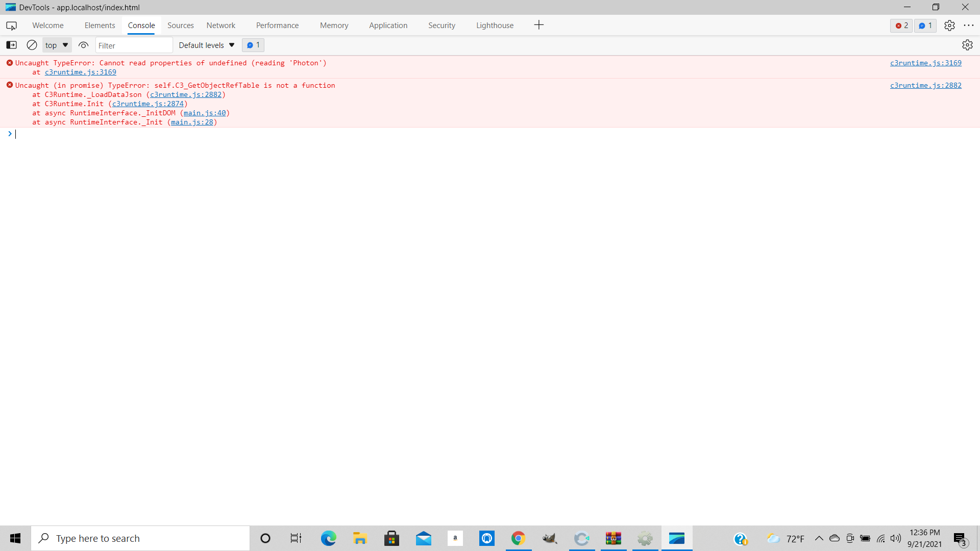Follow c3runtime.js:2882 link in _LoadDataJson line

tap(186, 94)
